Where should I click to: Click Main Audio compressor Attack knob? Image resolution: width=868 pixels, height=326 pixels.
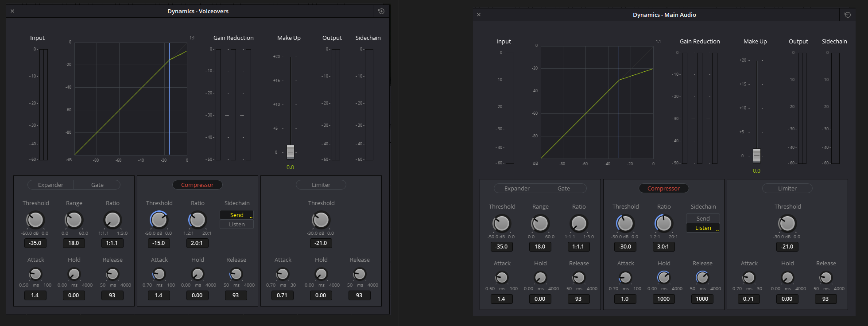[x=625, y=278]
